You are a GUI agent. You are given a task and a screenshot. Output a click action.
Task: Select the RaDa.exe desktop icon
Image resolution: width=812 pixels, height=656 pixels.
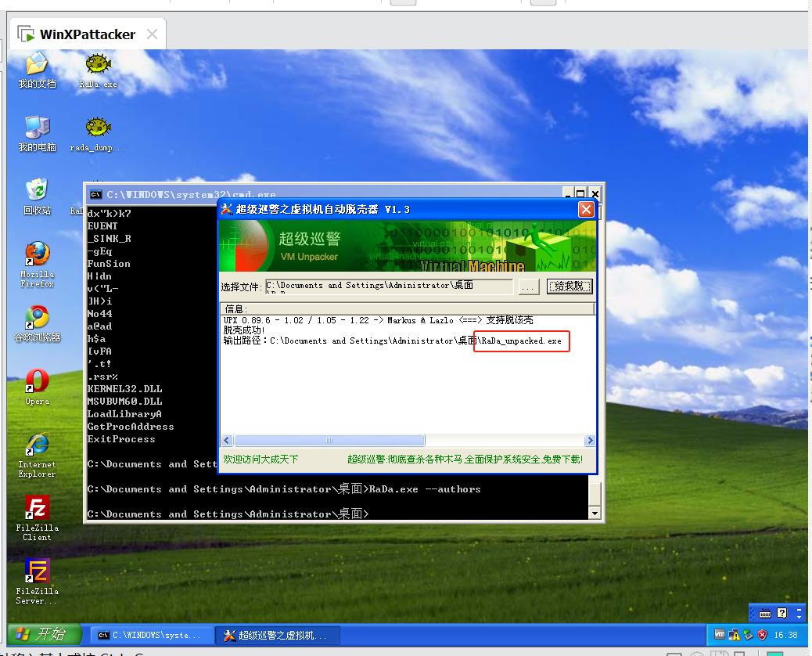[x=98, y=70]
